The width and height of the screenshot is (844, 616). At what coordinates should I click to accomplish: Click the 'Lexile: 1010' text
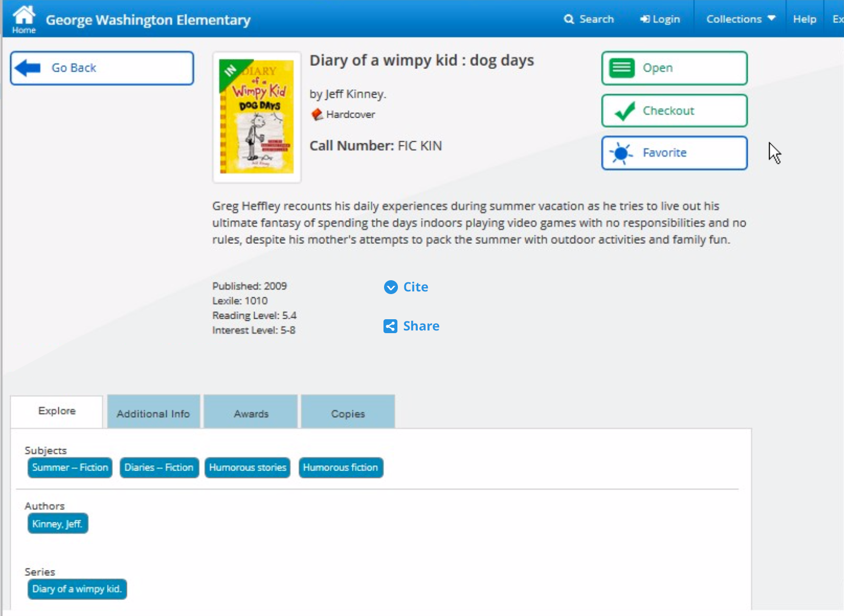240,301
